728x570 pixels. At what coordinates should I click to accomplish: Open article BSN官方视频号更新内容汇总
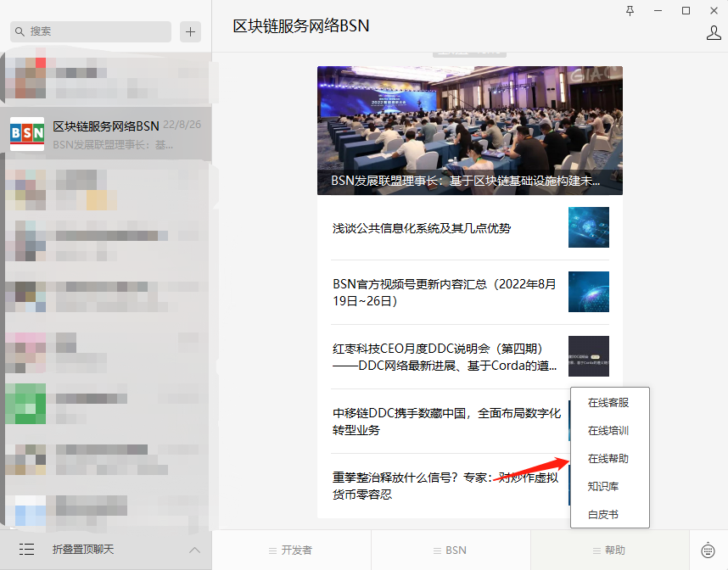point(445,293)
